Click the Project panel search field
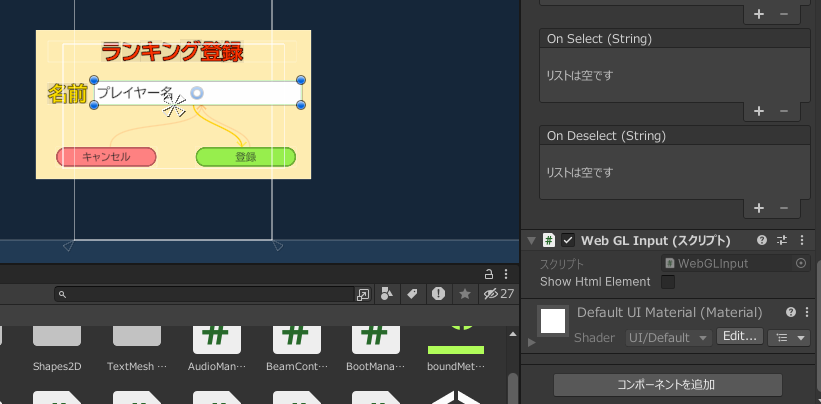This screenshot has width=821, height=404. [210, 294]
